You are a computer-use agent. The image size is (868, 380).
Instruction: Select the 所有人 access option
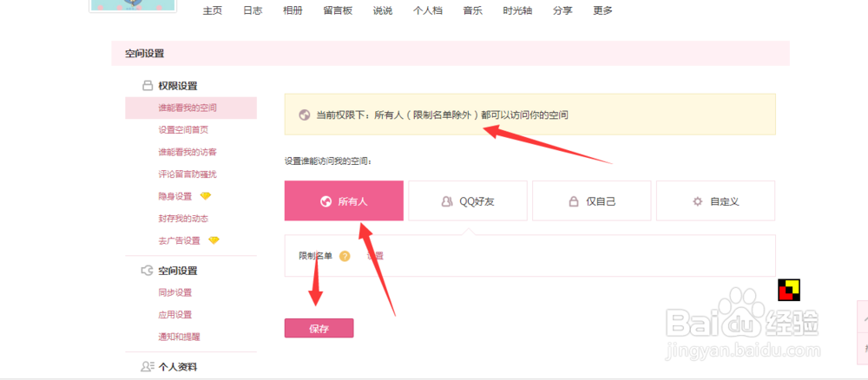(x=344, y=200)
